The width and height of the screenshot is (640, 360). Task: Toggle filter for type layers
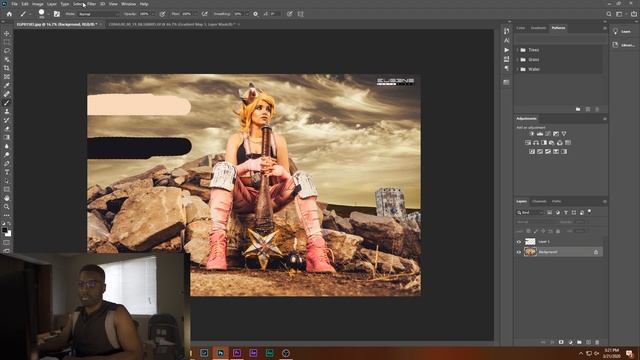coord(566,212)
